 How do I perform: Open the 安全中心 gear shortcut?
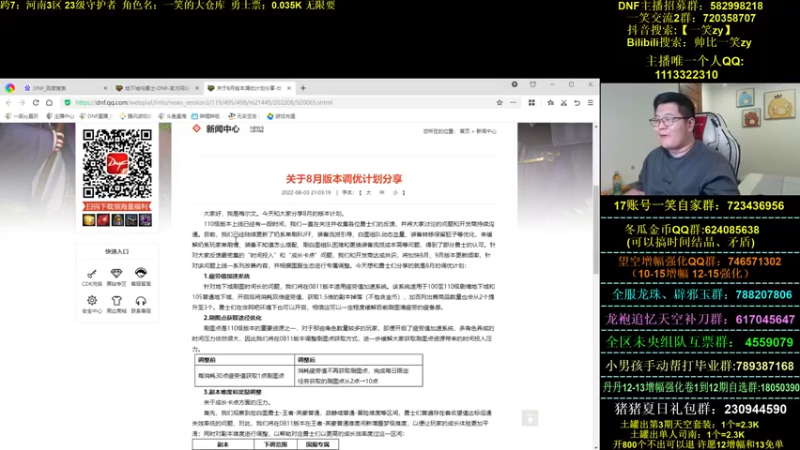[x=92, y=304]
